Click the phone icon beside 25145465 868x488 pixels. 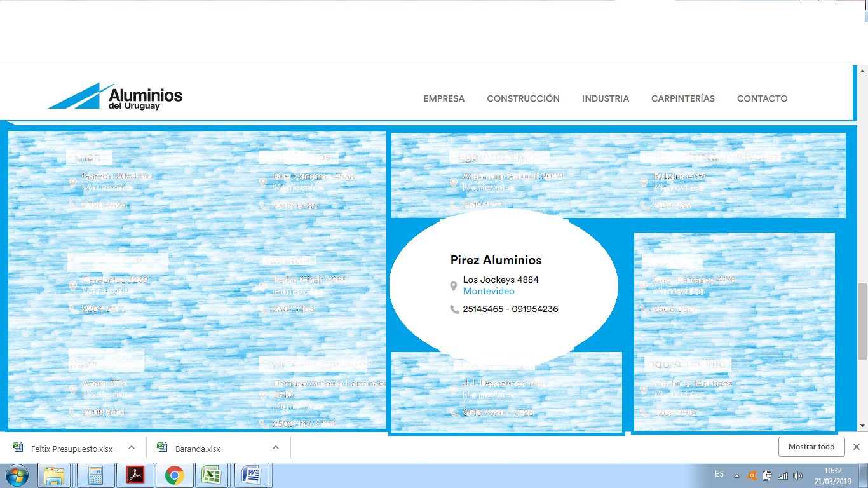click(454, 309)
